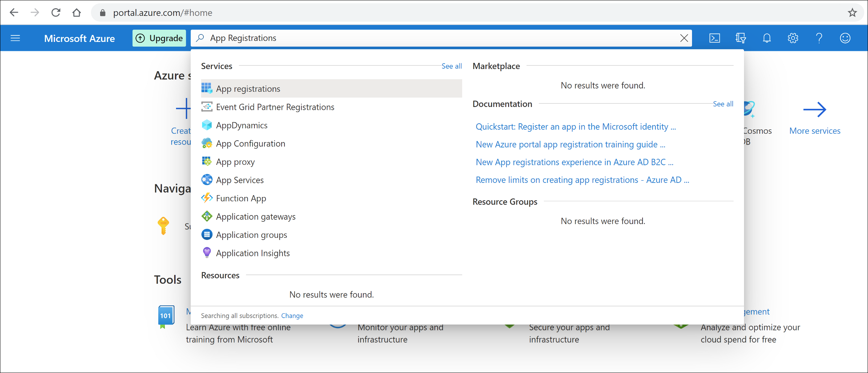The image size is (868, 373).
Task: Go to browser home page
Action: [77, 13]
